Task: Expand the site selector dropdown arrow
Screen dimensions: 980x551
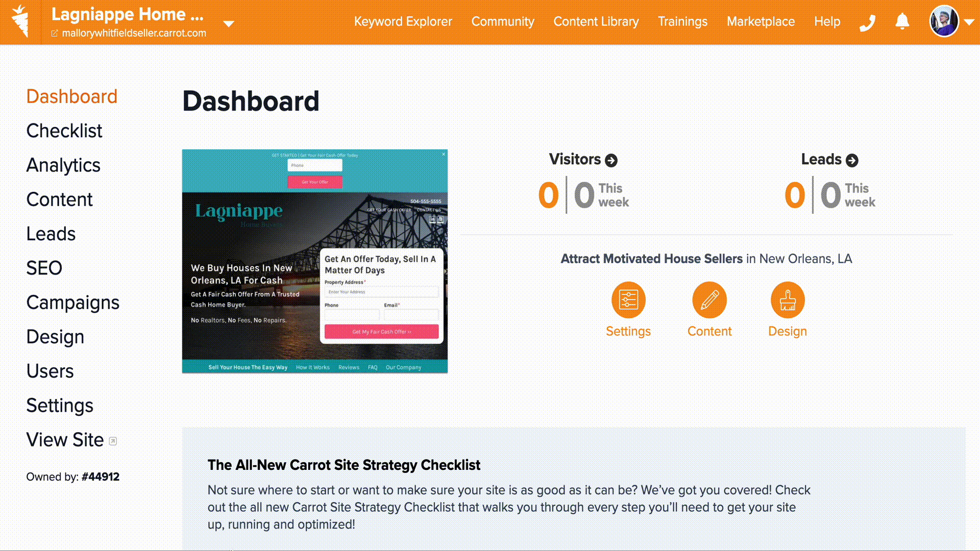Action: pos(229,22)
